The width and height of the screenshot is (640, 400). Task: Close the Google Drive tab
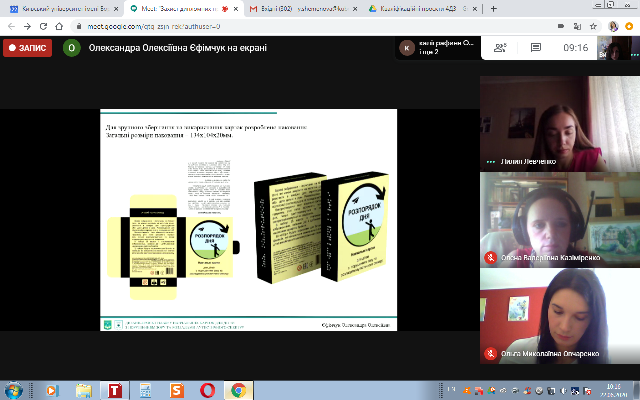point(475,9)
